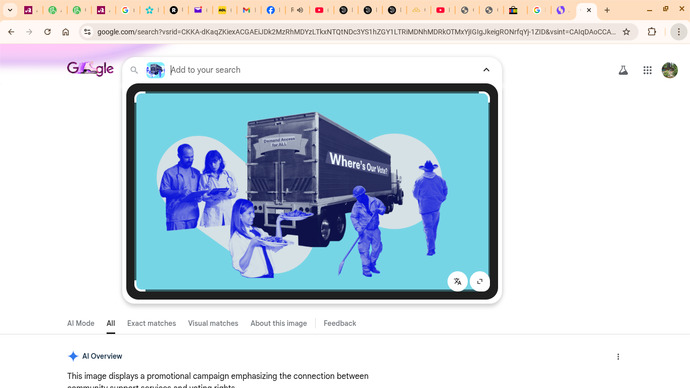
Task: Open the Chrome three-dot menu
Action: click(x=679, y=32)
